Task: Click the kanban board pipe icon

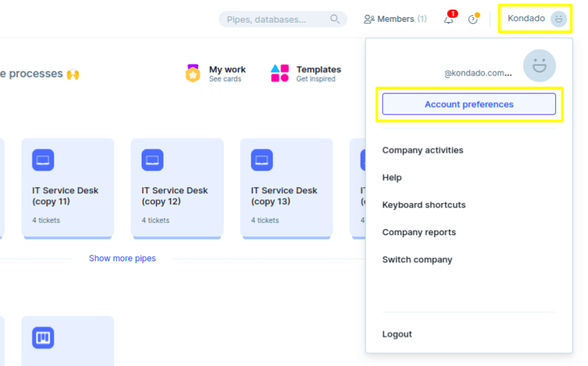Action: pyautogui.click(x=43, y=338)
